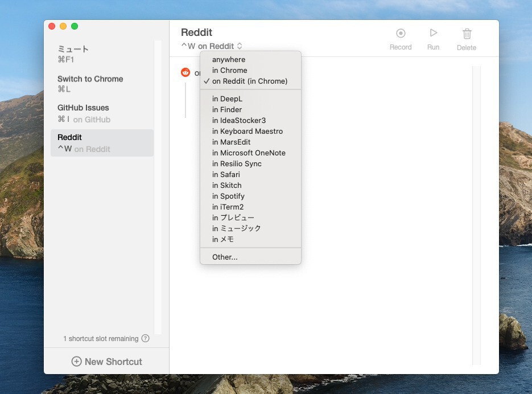
Task: Click the Reddit shortcut title field
Action: (x=197, y=32)
